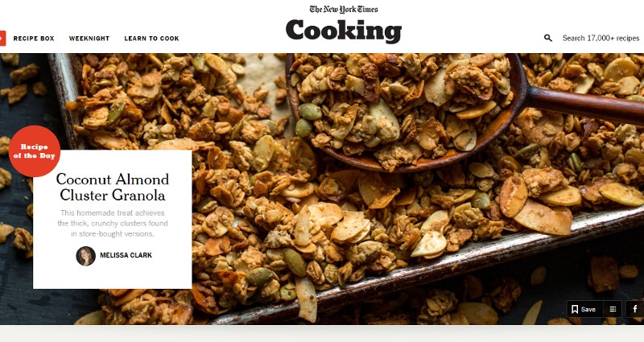Click the red arrow tab at nav edge
This screenshot has width=644, height=342.
(2, 38)
